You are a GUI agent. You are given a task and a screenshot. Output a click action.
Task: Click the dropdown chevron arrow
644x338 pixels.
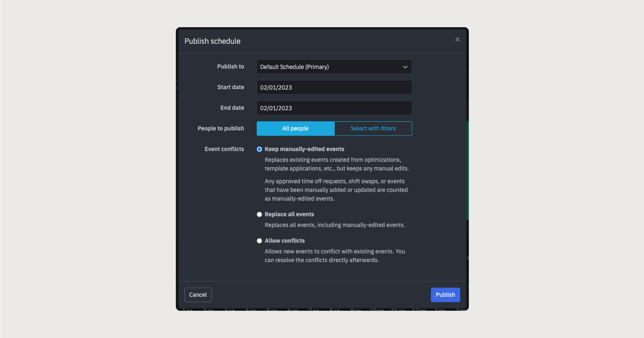click(405, 67)
